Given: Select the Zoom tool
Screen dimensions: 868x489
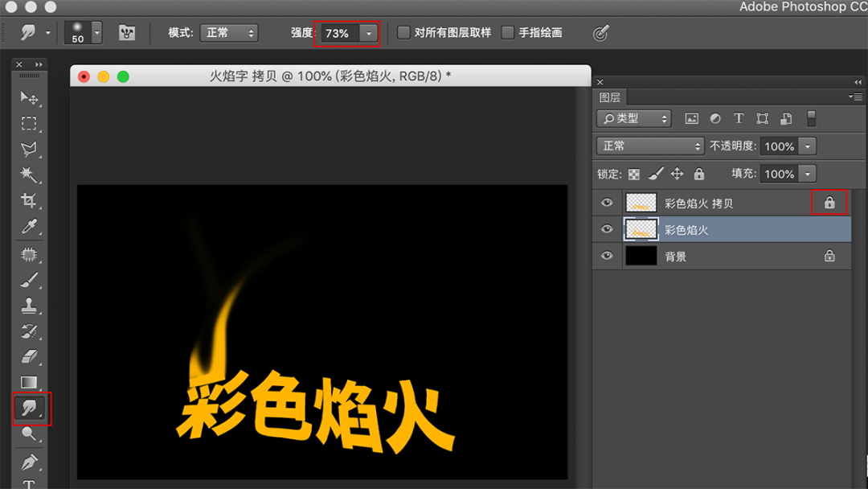Looking at the screenshot, I should [x=29, y=434].
